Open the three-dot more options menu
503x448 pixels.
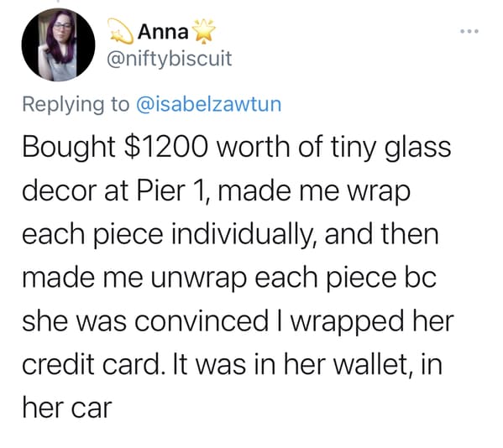pyautogui.click(x=469, y=31)
